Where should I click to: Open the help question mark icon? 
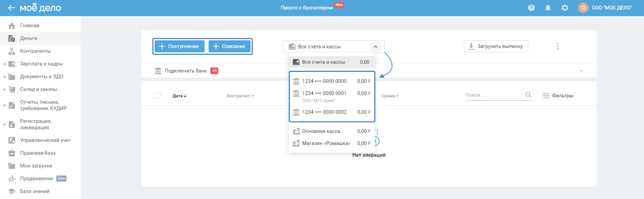coord(531,8)
